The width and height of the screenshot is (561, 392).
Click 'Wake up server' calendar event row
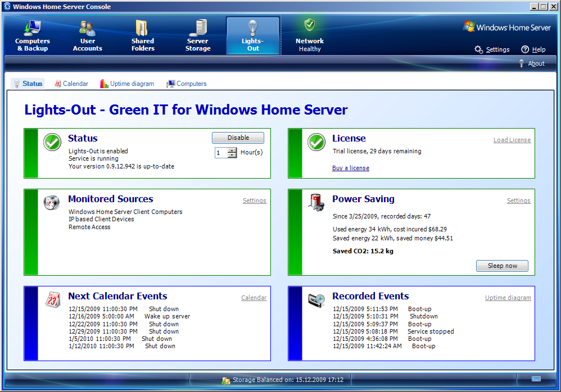click(x=129, y=316)
